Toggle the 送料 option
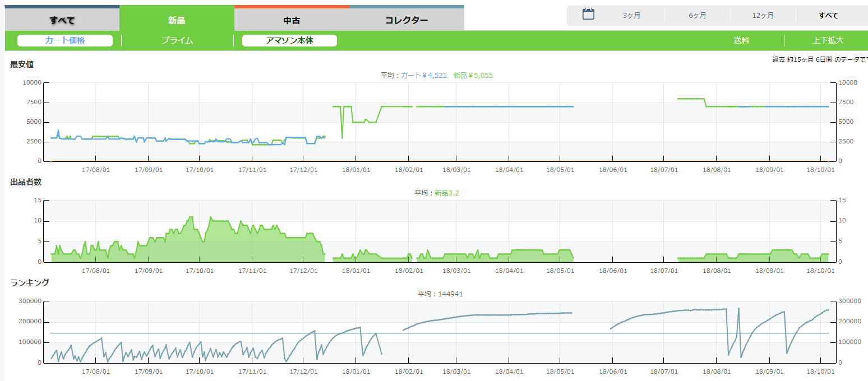 [x=741, y=40]
